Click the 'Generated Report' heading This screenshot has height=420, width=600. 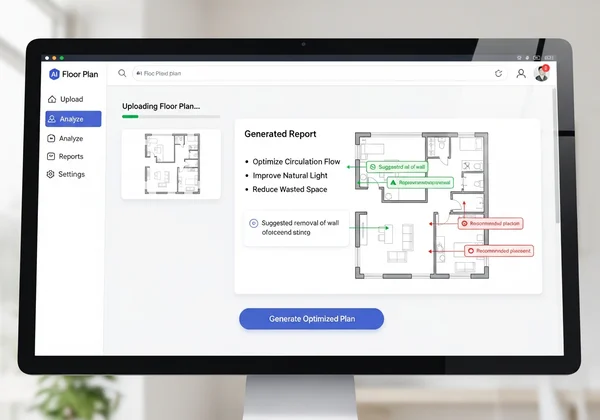(280, 134)
